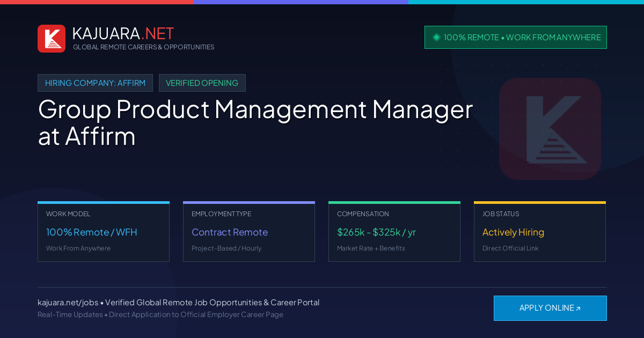The height and width of the screenshot is (338, 644).
Task: Click the green diamond remote icon
Action: coord(436,37)
